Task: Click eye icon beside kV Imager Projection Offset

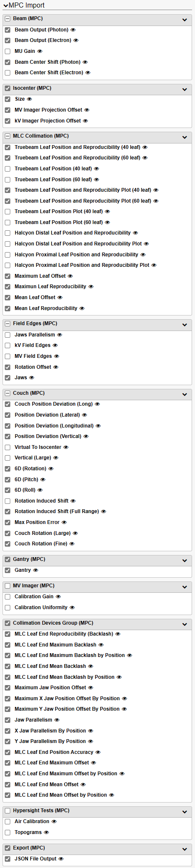Action: [86, 121]
